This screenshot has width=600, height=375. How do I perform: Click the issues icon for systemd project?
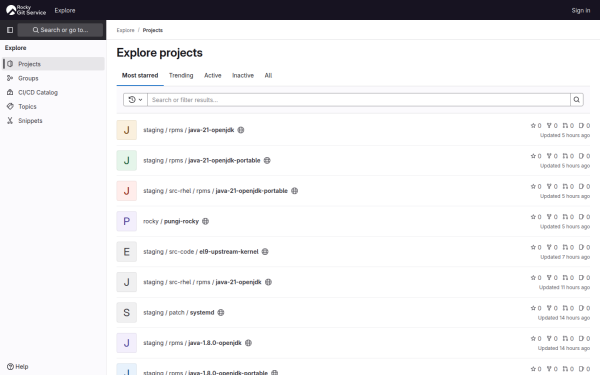click(581, 308)
